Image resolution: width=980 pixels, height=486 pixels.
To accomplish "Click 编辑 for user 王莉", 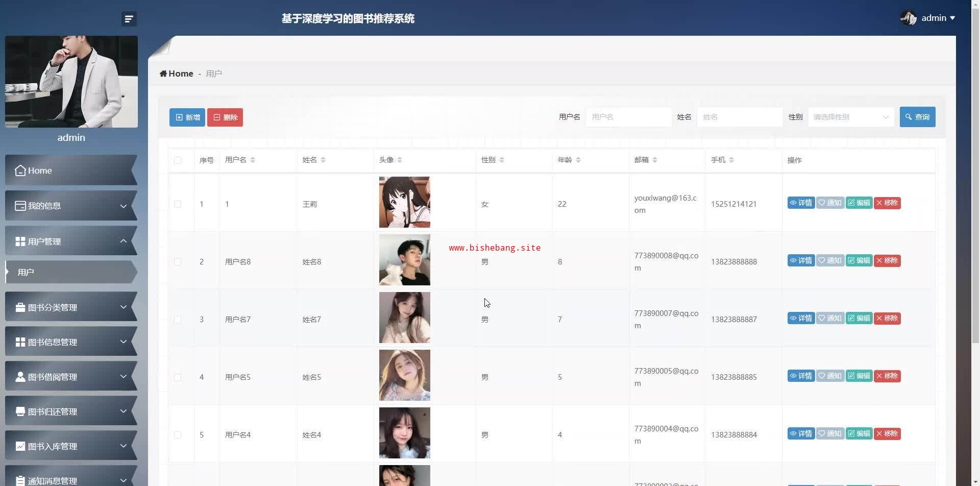I will (859, 203).
